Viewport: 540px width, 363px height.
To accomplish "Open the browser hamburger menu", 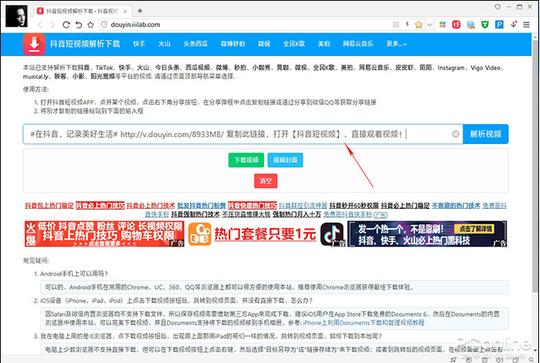I will [x=526, y=25].
